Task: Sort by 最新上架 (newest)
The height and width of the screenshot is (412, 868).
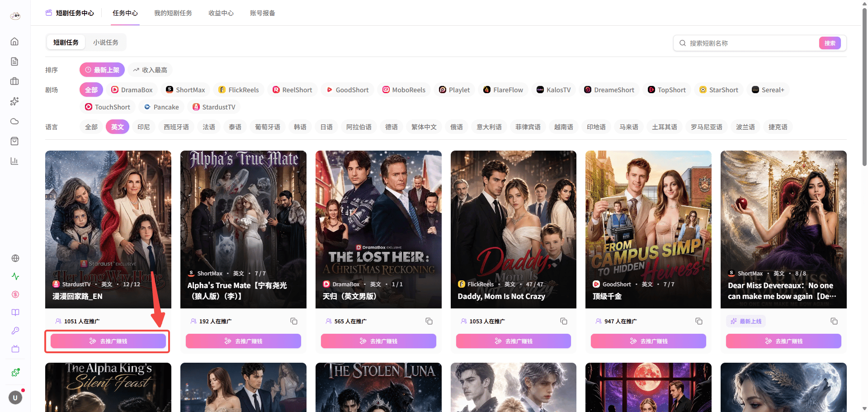Action: (x=102, y=70)
